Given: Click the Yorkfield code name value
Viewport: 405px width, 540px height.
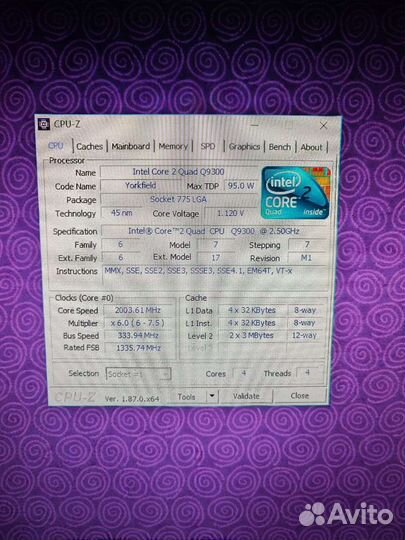Looking at the screenshot, I should tap(141, 186).
